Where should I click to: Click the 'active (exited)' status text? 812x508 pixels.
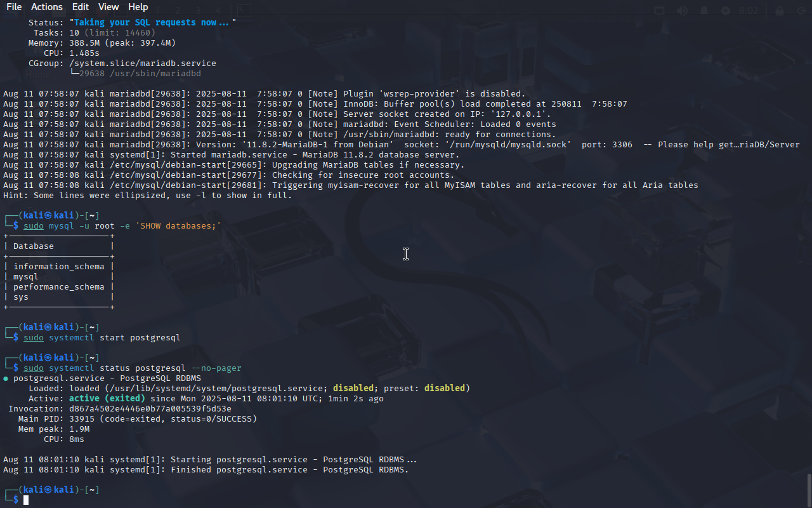click(x=107, y=398)
